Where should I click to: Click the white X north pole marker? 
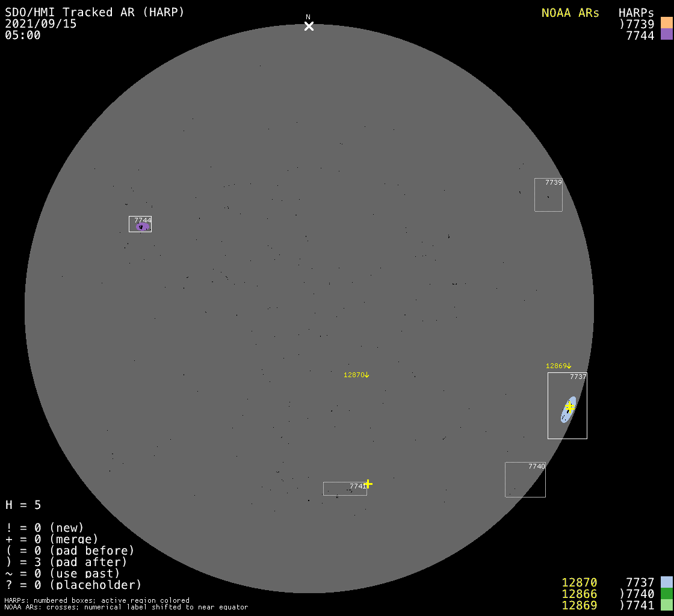pos(309,26)
